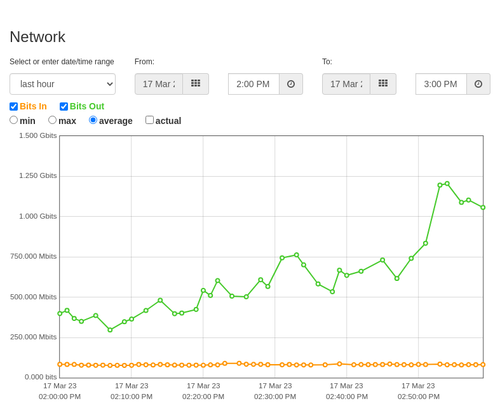Click the '02:40:00 PM' time axis label
The width and height of the screenshot is (500, 403).
pyautogui.click(x=347, y=397)
